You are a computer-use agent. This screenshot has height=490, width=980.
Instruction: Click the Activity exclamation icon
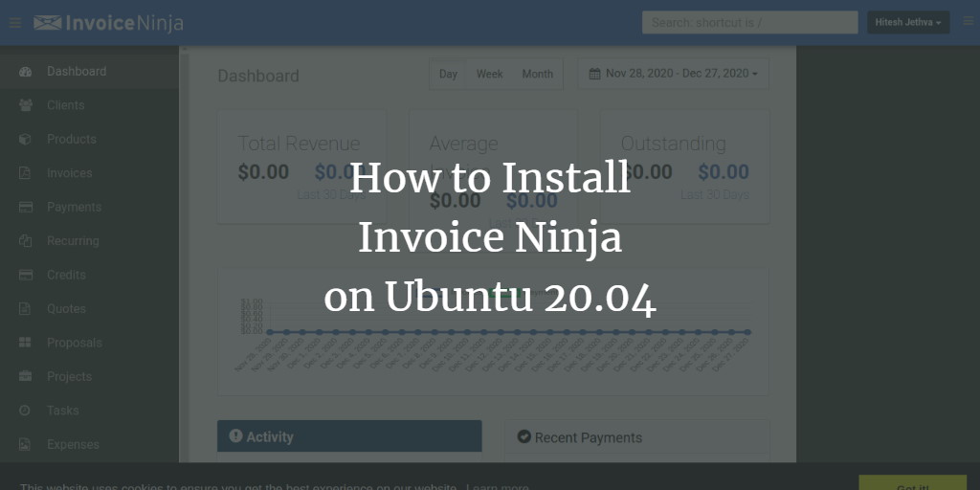(x=235, y=436)
